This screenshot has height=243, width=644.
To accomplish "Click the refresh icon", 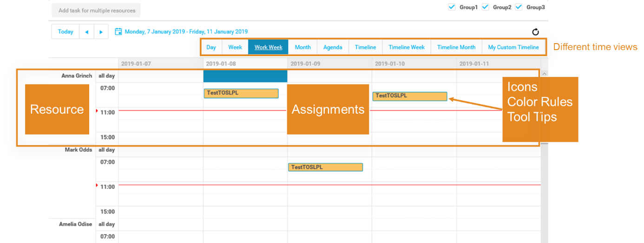I will click(535, 32).
